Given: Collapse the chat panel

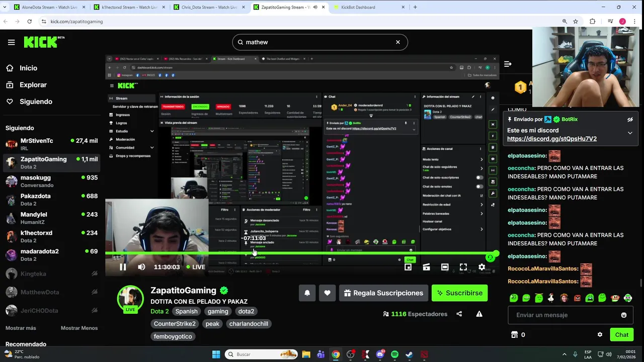Looking at the screenshot, I should point(508,64).
